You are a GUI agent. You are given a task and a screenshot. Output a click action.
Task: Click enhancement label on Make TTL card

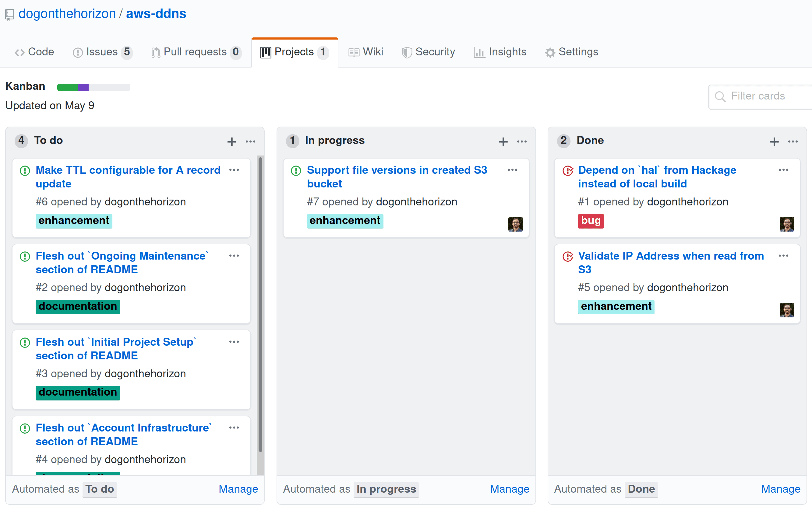(x=74, y=221)
